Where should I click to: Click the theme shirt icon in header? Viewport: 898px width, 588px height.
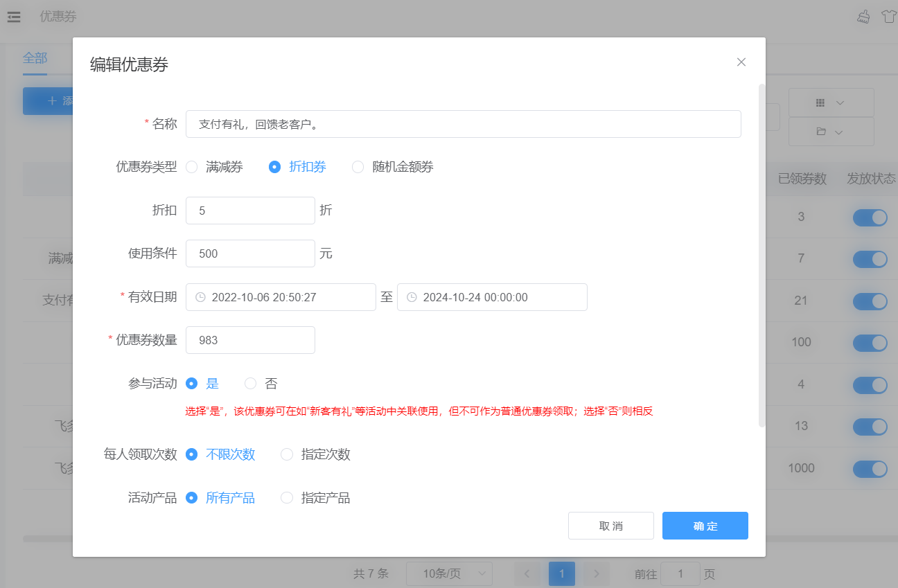(888, 17)
